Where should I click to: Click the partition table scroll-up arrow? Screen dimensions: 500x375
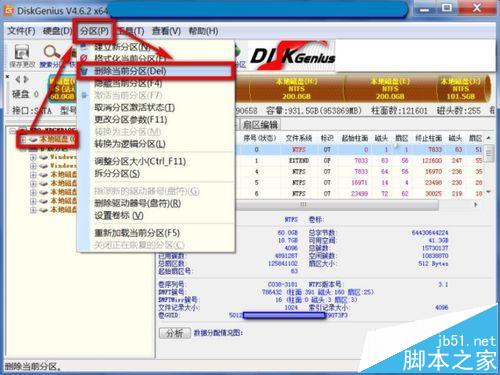point(489,138)
